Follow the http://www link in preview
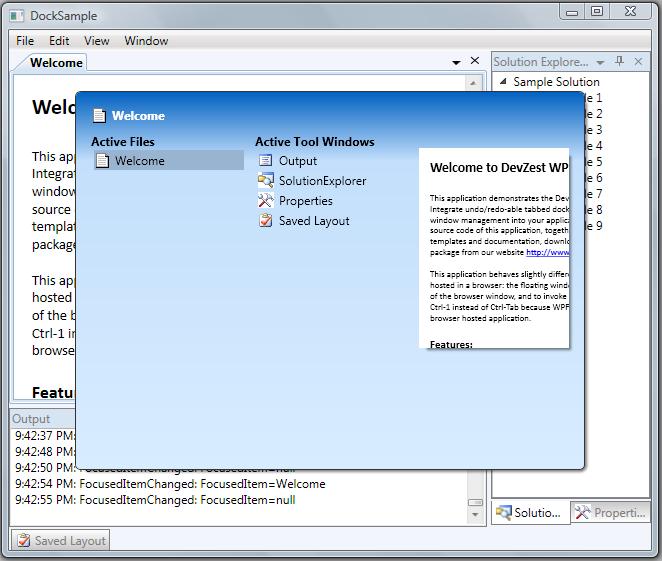The width and height of the screenshot is (662, 561). tap(548, 252)
